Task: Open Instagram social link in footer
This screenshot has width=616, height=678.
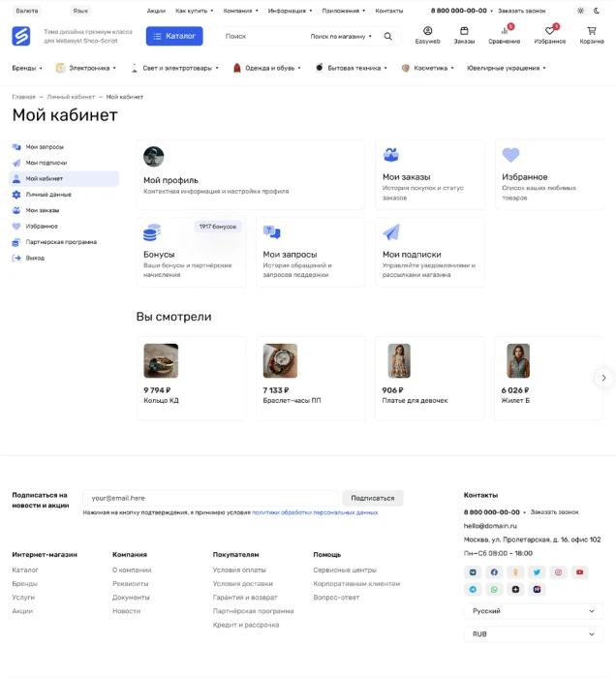Action: tap(558, 572)
